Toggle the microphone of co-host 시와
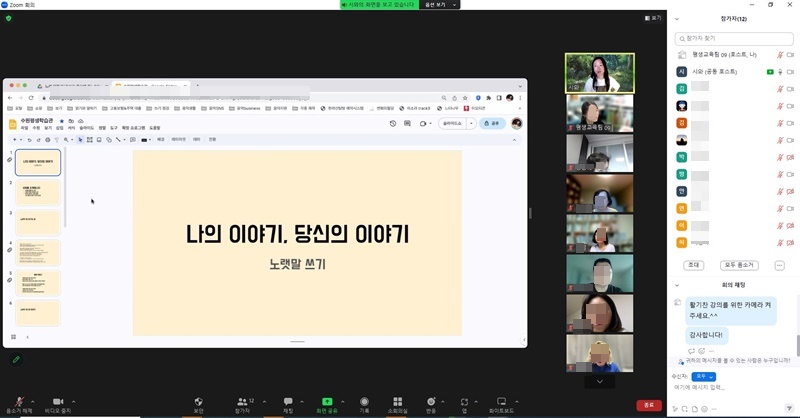Image resolution: width=800 pixels, height=418 pixels. click(x=780, y=72)
